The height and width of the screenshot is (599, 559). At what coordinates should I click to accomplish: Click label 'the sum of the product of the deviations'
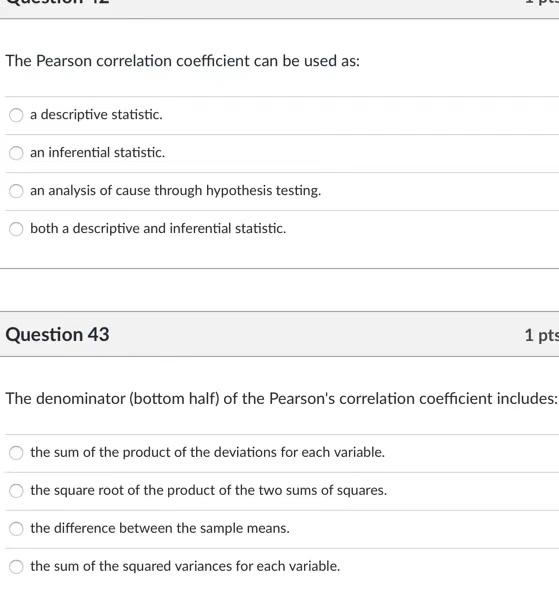(x=207, y=452)
